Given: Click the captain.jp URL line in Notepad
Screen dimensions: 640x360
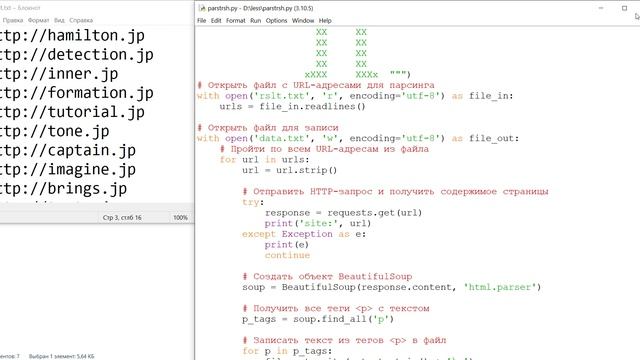Looking at the screenshot, I should tap(68, 151).
